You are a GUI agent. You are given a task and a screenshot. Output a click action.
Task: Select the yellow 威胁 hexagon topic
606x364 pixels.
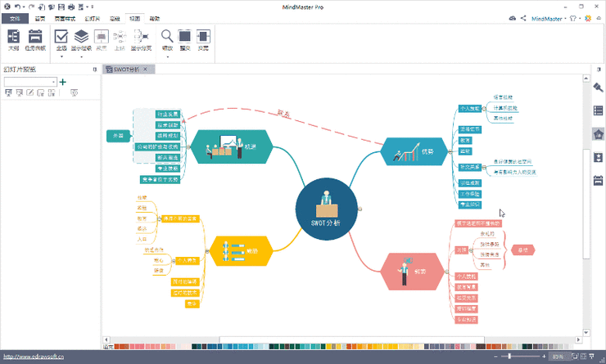tap(241, 251)
